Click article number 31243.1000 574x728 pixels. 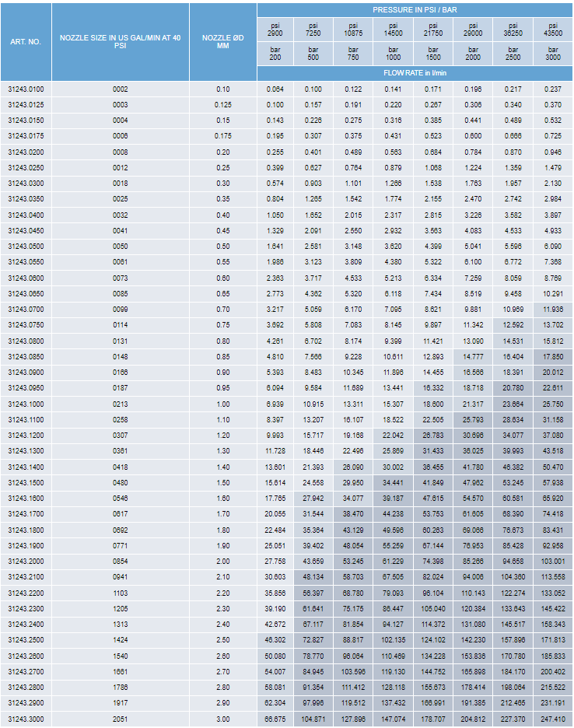tap(26, 404)
